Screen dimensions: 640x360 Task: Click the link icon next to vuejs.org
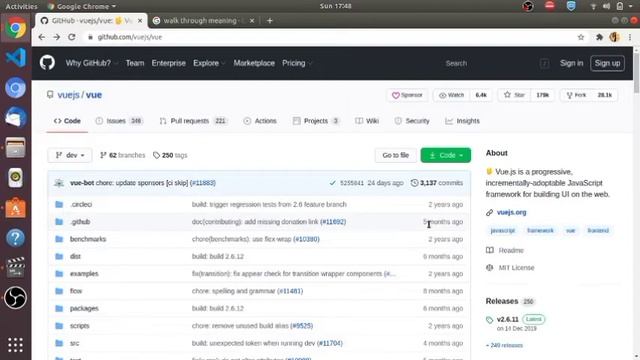pyautogui.click(x=489, y=212)
